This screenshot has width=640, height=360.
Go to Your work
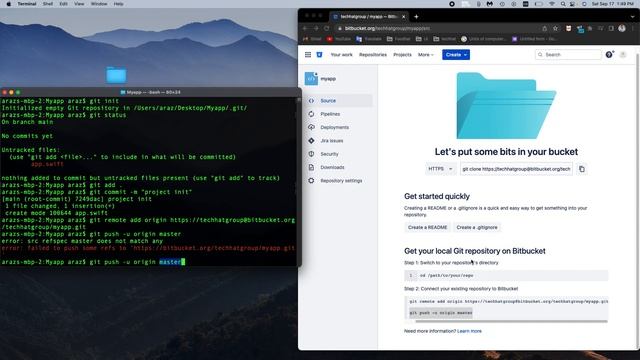click(x=341, y=55)
